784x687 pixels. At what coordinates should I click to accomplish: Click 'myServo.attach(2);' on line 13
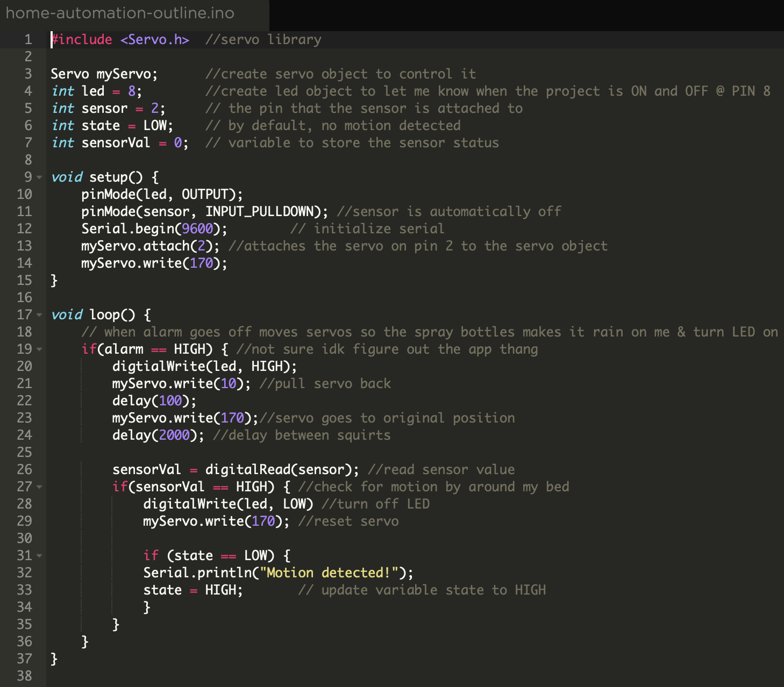point(151,246)
